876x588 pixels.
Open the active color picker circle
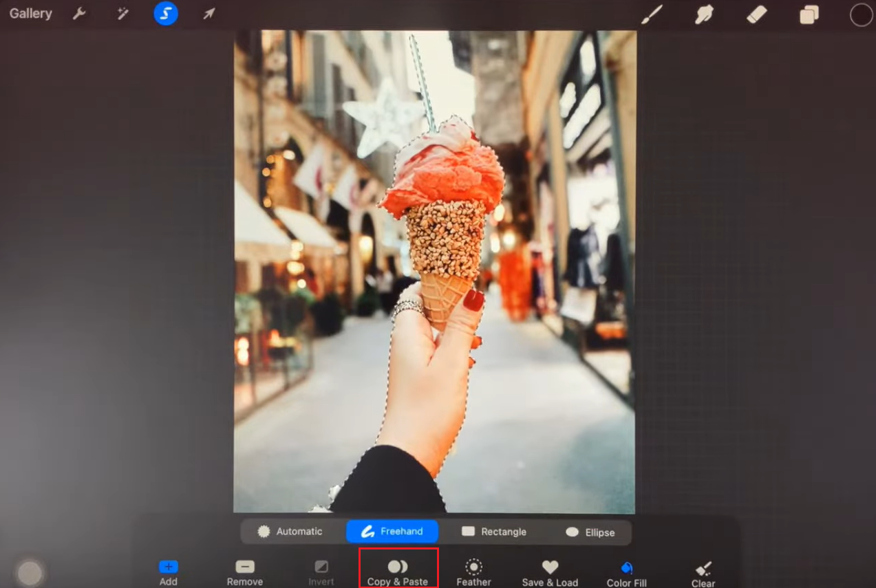point(861,14)
